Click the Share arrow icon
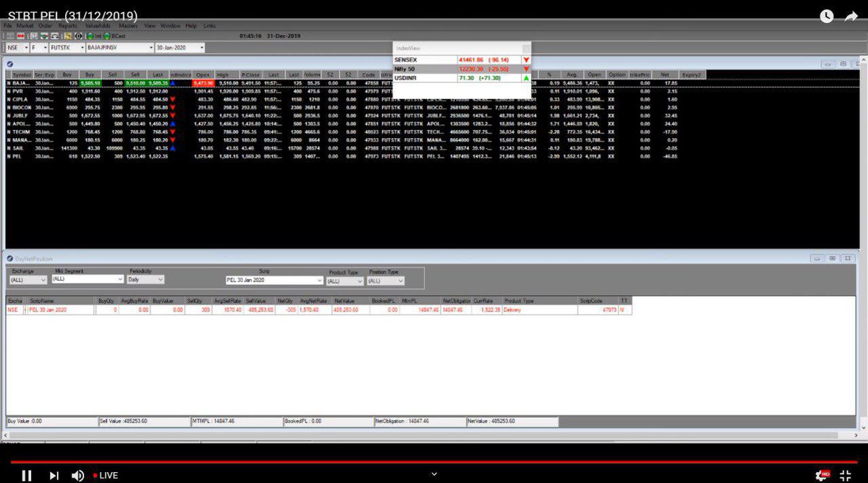This screenshot has width=868, height=483. click(x=851, y=16)
